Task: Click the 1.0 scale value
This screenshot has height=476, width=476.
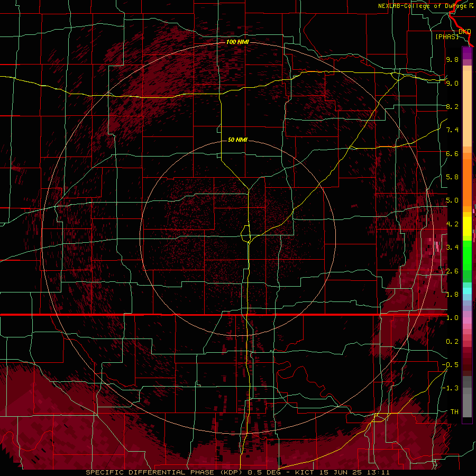Action: pos(452,318)
